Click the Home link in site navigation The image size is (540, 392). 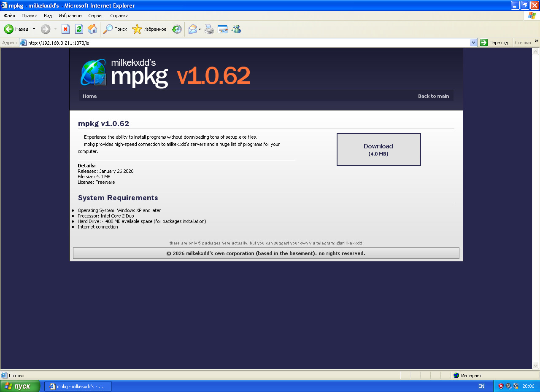point(89,96)
